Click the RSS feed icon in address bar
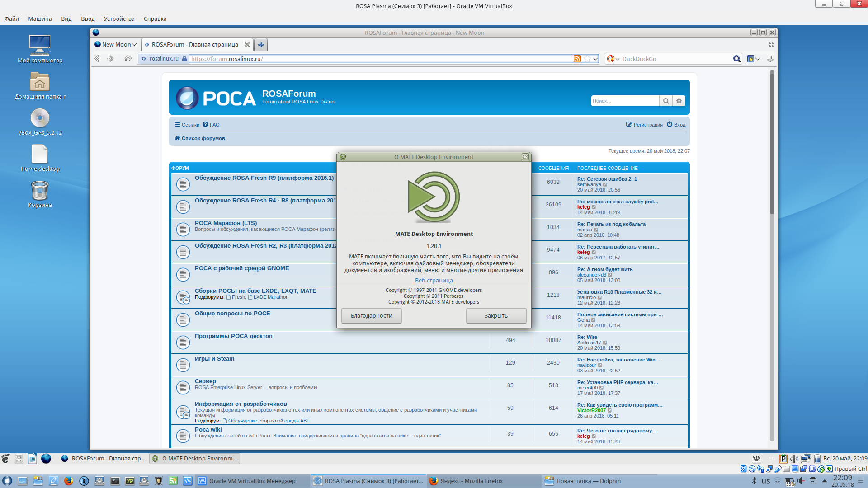Screen dimensions: 868x488 click(x=577, y=59)
